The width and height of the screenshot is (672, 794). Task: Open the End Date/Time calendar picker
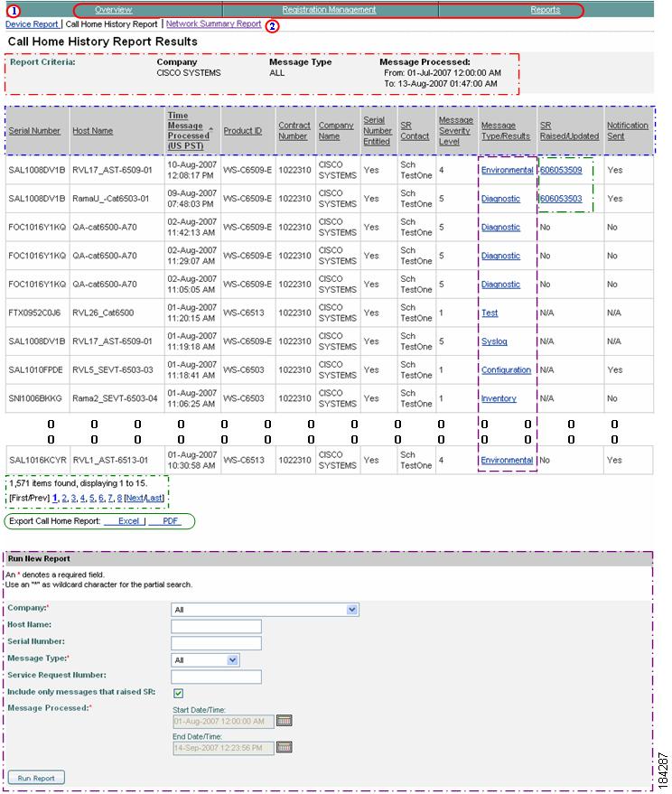(x=285, y=747)
